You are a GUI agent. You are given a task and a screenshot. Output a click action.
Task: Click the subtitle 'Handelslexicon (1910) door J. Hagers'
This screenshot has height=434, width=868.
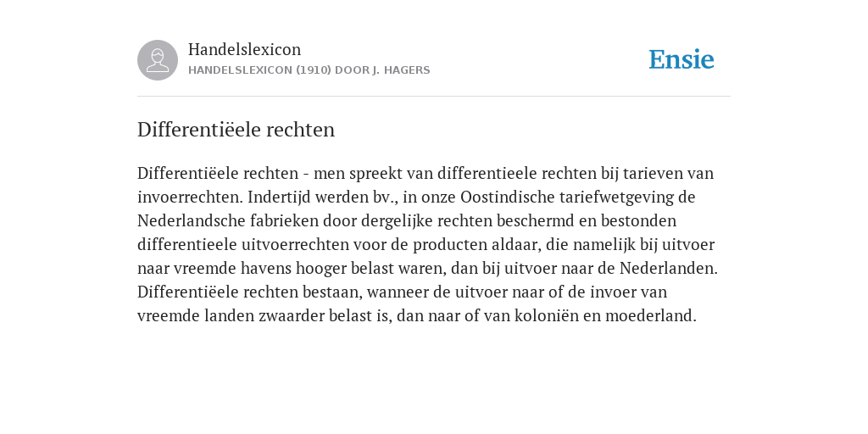tap(309, 70)
